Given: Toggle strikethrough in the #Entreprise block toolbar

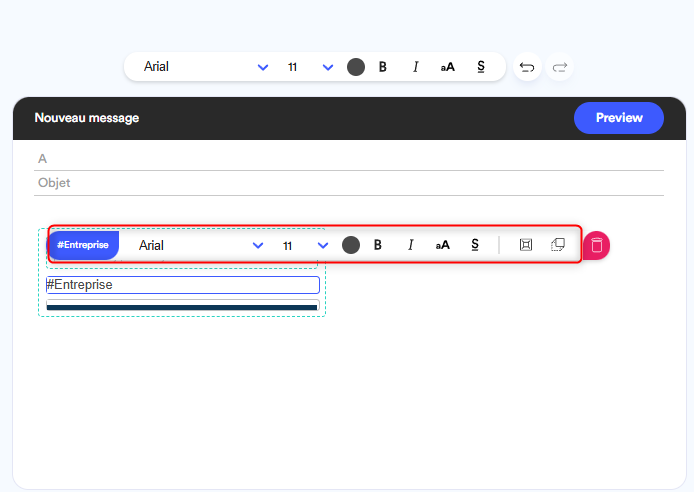Looking at the screenshot, I should (x=475, y=245).
